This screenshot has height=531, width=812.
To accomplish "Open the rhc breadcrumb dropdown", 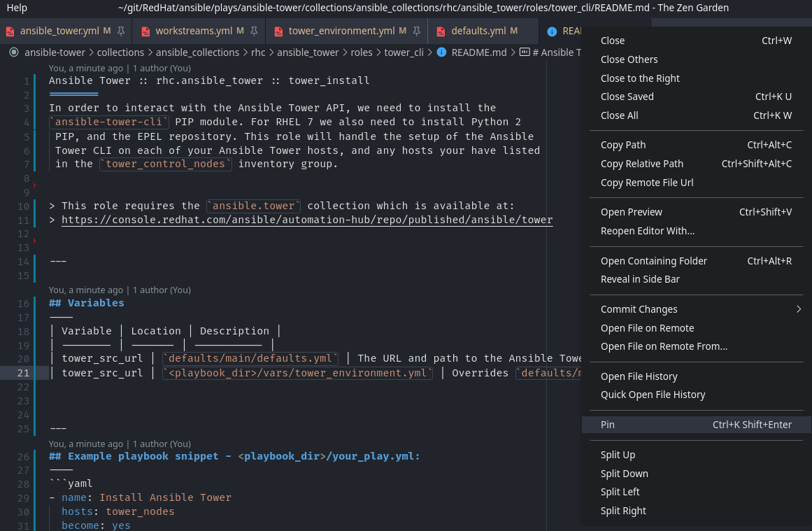I will pyautogui.click(x=258, y=52).
